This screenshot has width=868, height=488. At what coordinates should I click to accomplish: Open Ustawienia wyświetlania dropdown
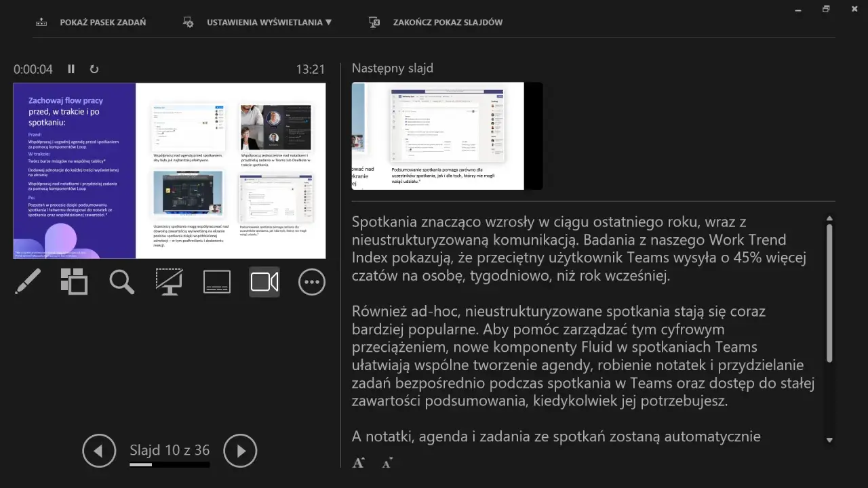[269, 22]
